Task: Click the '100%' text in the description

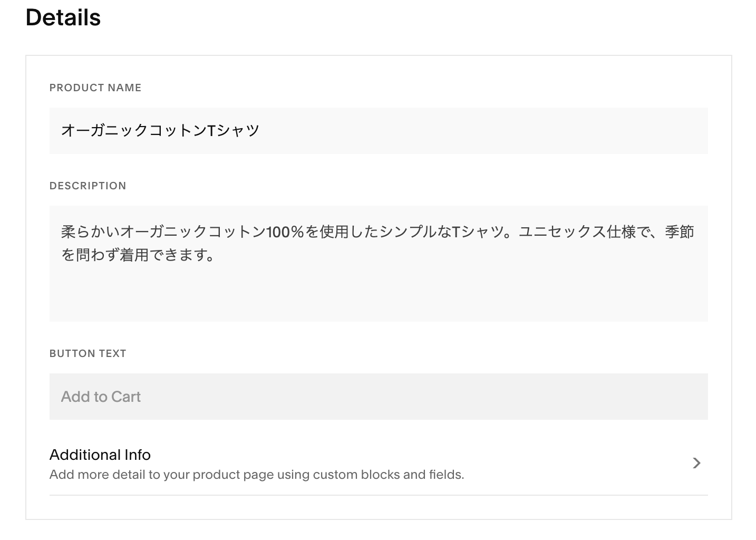Action: pyautogui.click(x=285, y=232)
